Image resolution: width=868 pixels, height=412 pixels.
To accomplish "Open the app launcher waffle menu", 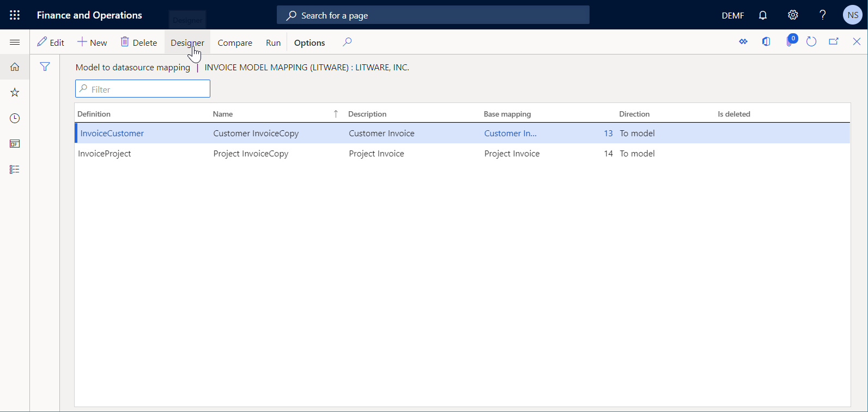I will (15, 15).
